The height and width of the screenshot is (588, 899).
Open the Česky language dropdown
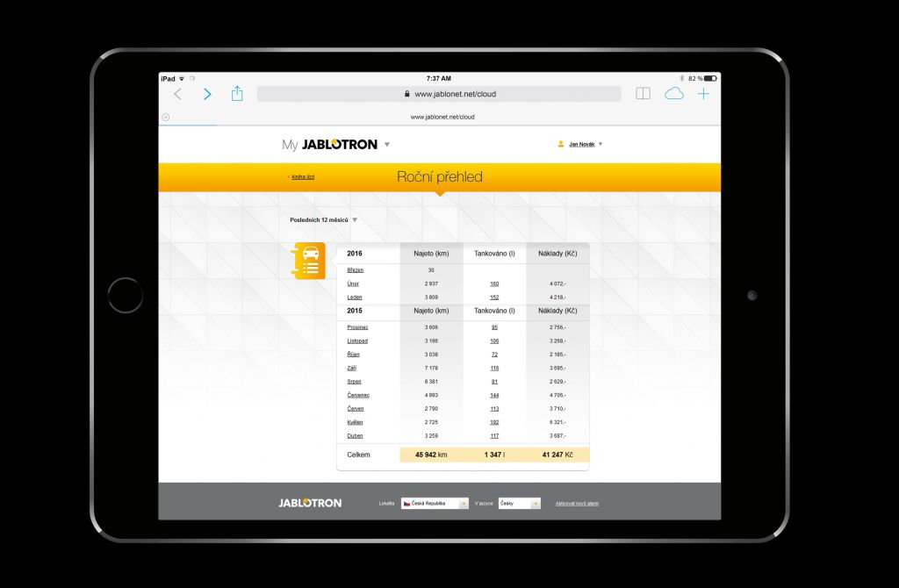519,504
